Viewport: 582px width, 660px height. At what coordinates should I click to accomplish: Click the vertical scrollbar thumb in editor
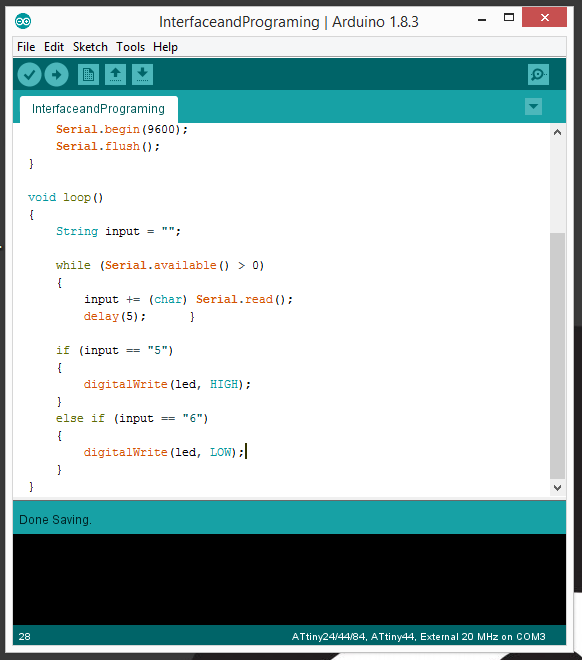click(558, 356)
